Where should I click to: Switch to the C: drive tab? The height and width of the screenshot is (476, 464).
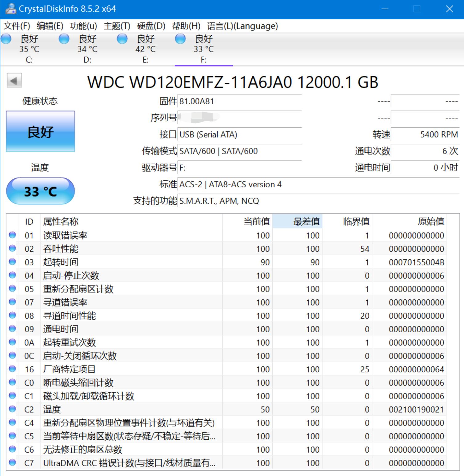coord(29,49)
